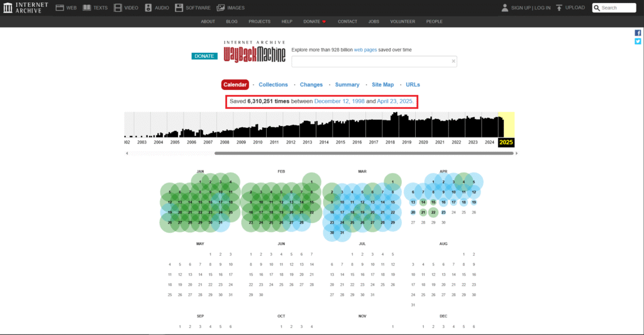Click the teal DONATE button

(x=204, y=56)
